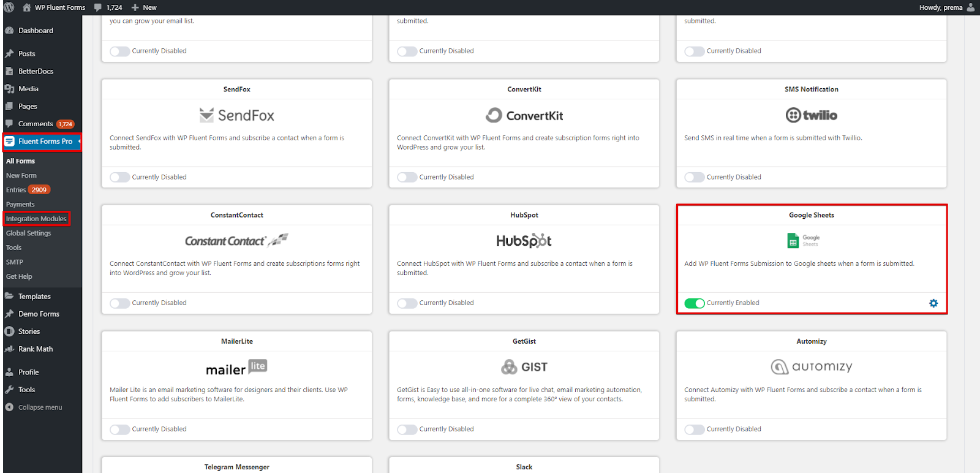Viewport: 980px width, 473px height.
Task: Click the GIST logo
Action: [x=524, y=367]
